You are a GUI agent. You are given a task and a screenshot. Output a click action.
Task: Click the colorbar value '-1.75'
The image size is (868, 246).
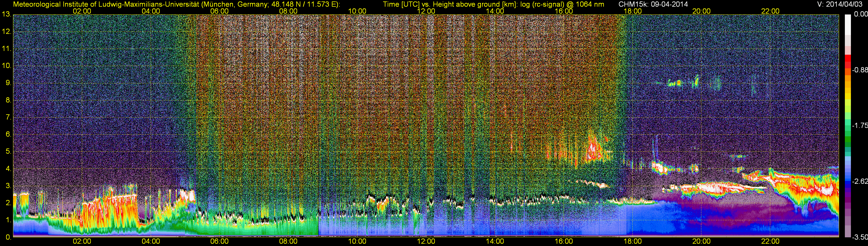[x=860, y=125]
